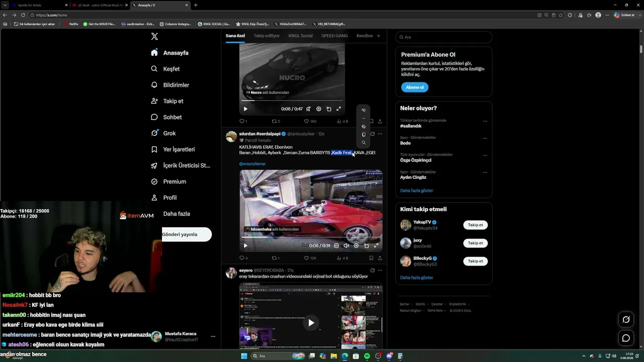Open Sohbet messages in sidebar
The image size is (644, 362).
167,117
